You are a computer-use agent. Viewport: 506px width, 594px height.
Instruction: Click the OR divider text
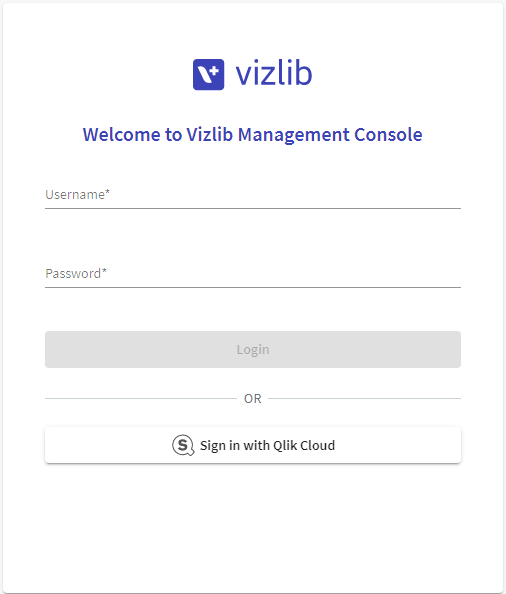[x=253, y=399]
